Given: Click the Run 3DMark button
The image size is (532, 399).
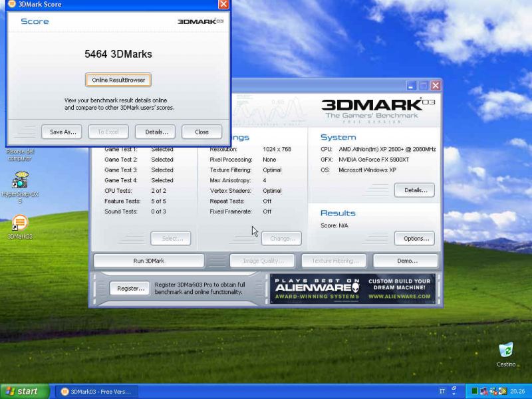Looking at the screenshot, I should coord(149,261).
